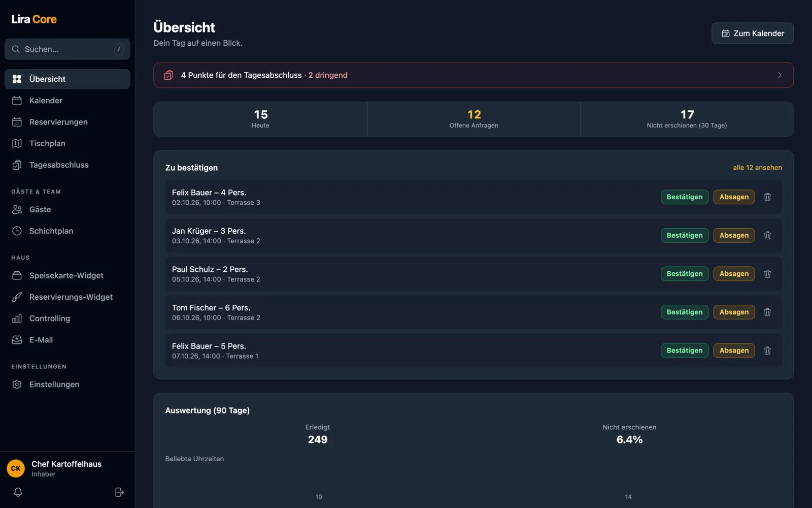Viewport: 812px width, 508px height.
Task: Open Reservierungs-Widget page
Action: point(67,297)
